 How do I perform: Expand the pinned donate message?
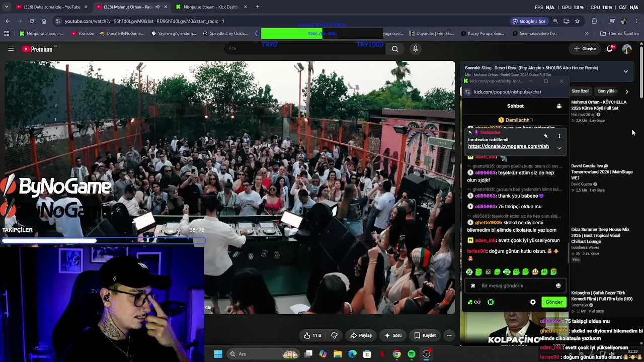(559, 148)
